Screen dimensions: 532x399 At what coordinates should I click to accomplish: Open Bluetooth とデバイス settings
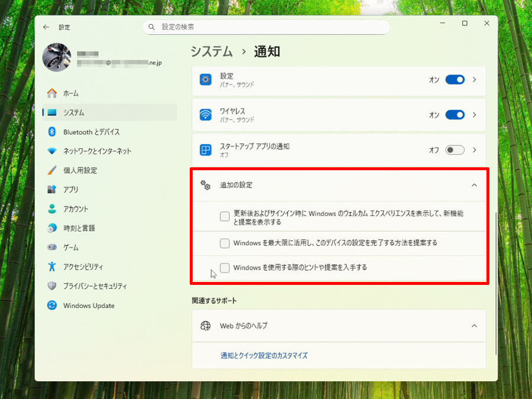109,132
